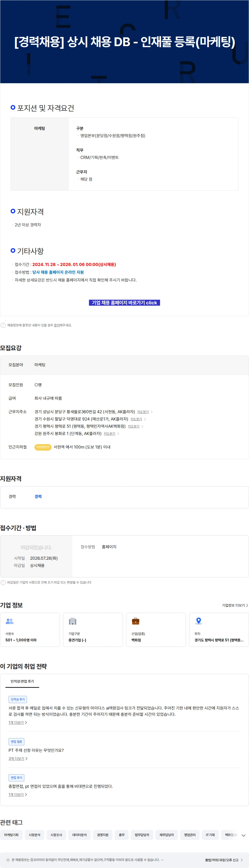Click the 2026.07.28(화) start date
The height and width of the screenshot is (868, 249).
pos(44,558)
